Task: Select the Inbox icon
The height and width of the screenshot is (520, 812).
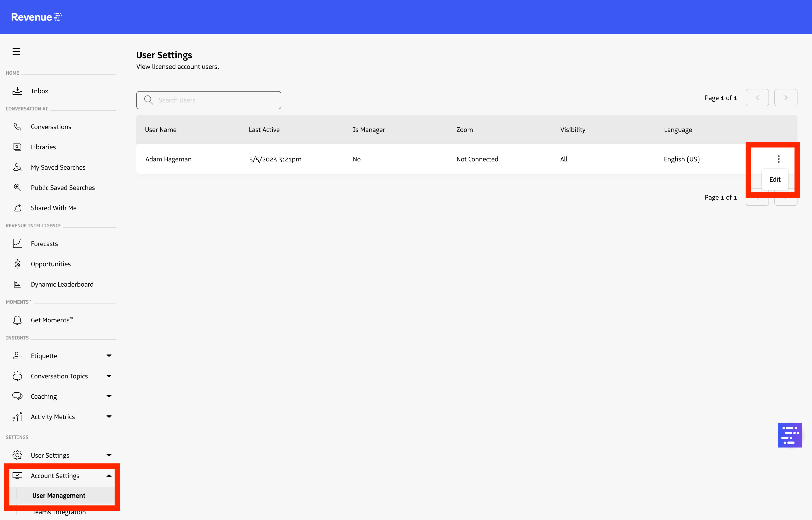Action: [18, 91]
